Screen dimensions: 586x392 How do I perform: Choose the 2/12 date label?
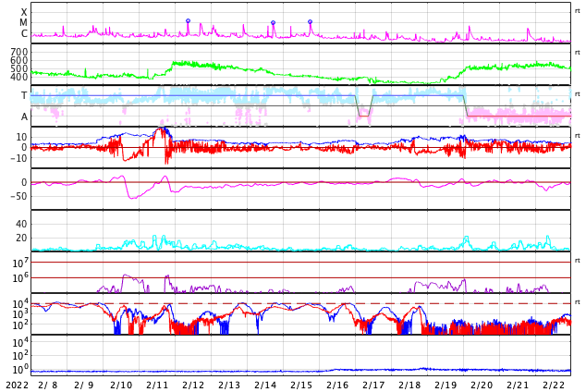[x=193, y=386]
